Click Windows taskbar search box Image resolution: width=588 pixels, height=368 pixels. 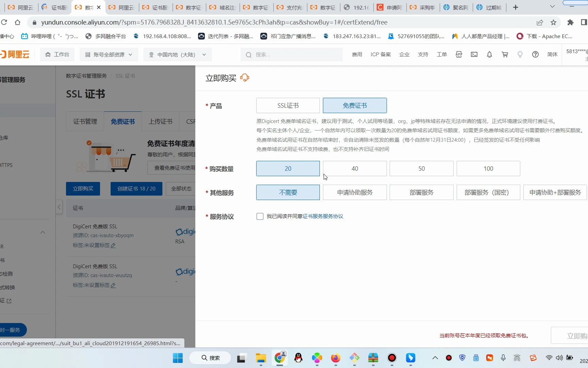pos(210,358)
